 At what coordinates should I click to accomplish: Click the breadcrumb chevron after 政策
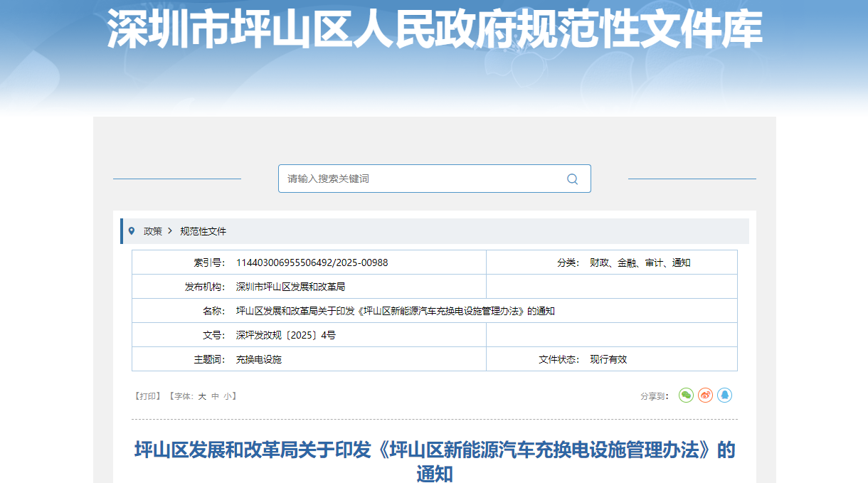(170, 231)
